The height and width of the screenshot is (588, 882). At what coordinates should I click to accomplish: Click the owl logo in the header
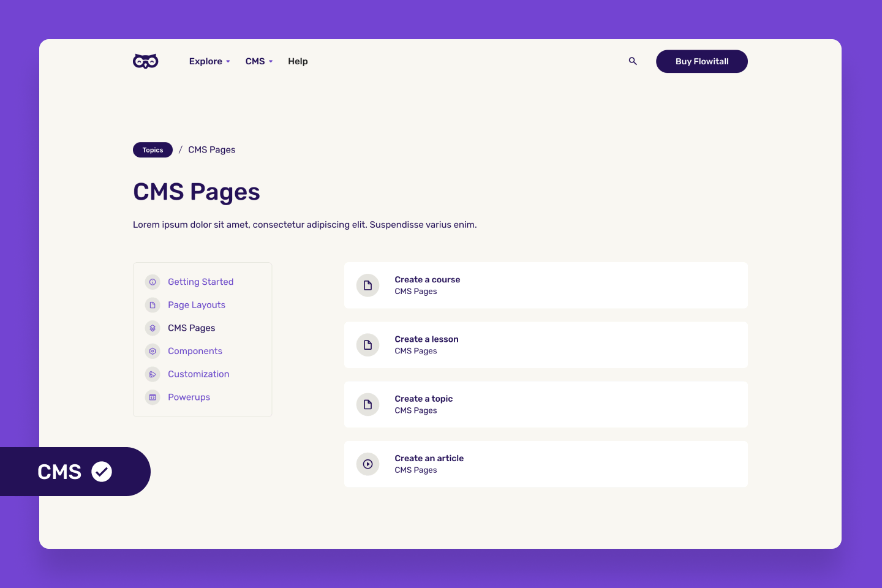[145, 61]
